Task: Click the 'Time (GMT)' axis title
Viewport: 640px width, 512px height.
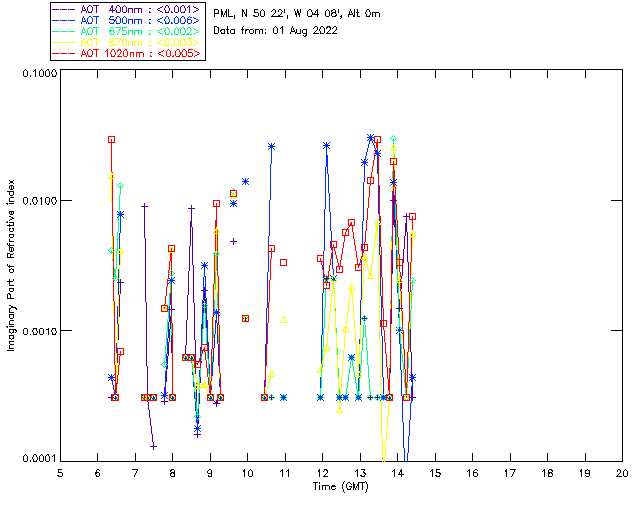Action: [340, 486]
